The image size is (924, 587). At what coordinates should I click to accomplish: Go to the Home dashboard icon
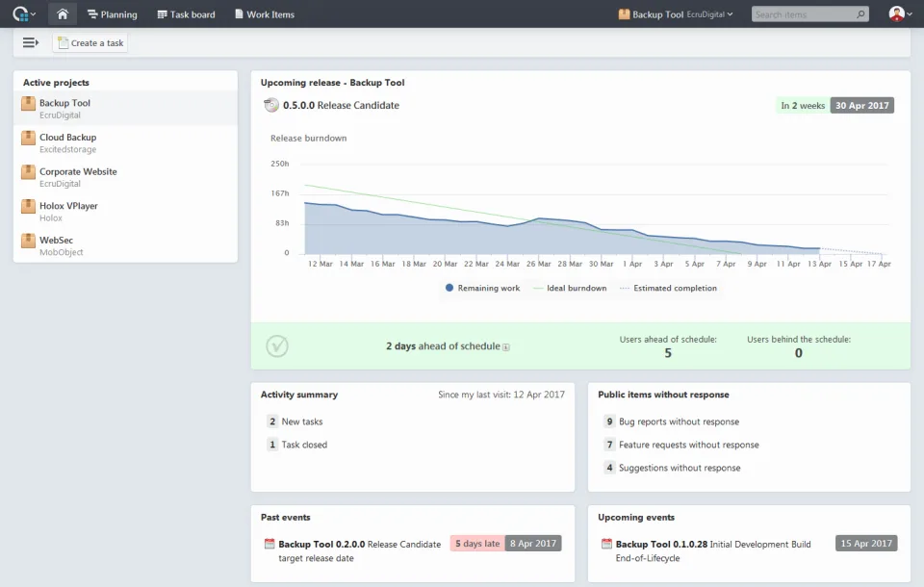(x=63, y=13)
